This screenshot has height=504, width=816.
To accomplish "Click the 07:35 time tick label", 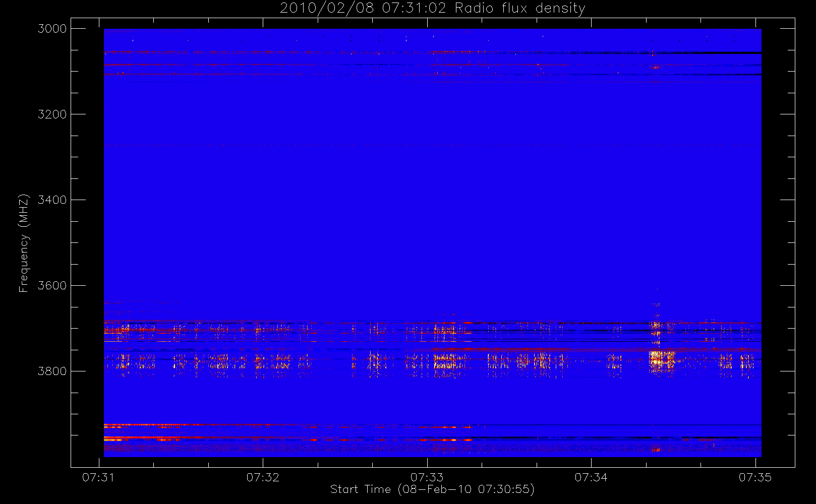I will click(755, 477).
